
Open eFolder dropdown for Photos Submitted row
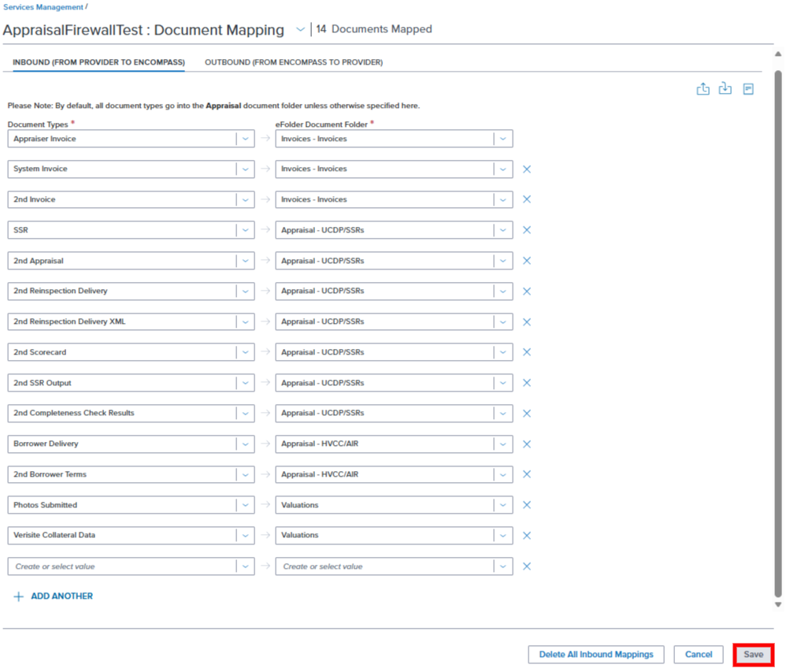pyautogui.click(x=502, y=505)
